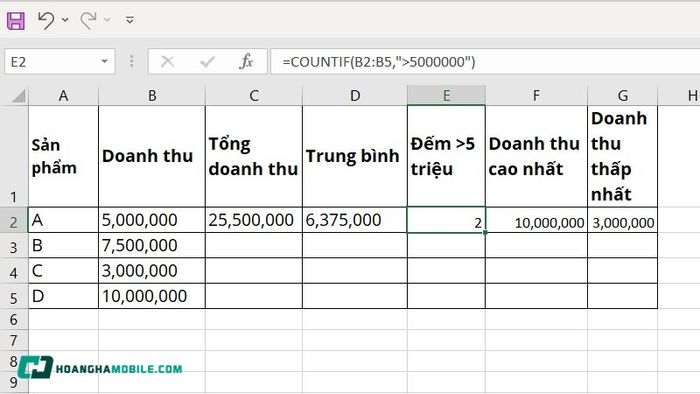Open the undo history dropdown arrow
700x394 pixels.
pos(65,20)
